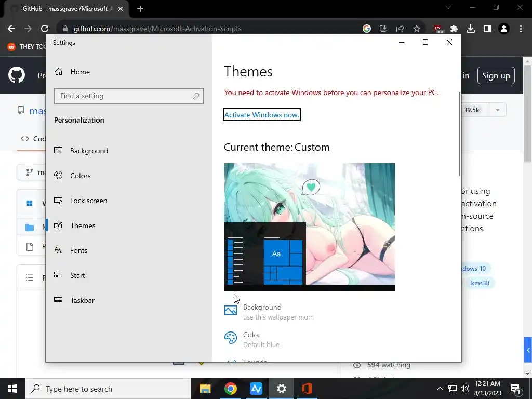Click the 39.5k star counter
The image size is (532, 399).
click(471, 110)
